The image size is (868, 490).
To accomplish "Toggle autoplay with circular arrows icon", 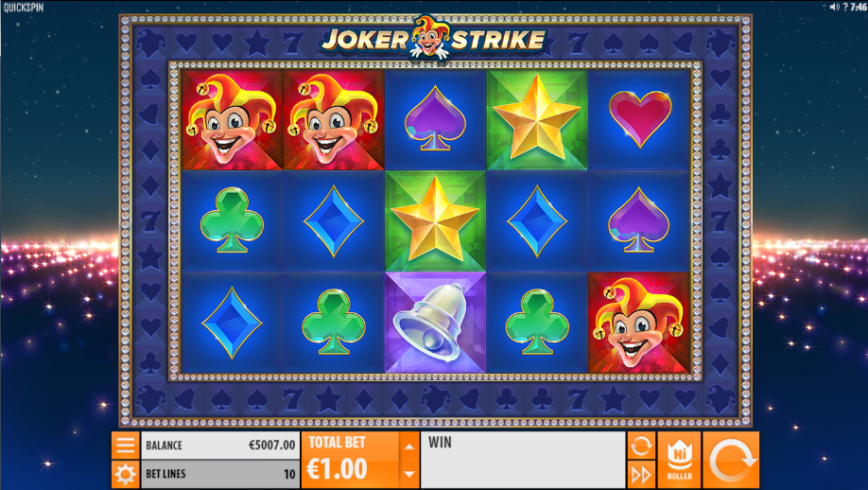I will 641,446.
